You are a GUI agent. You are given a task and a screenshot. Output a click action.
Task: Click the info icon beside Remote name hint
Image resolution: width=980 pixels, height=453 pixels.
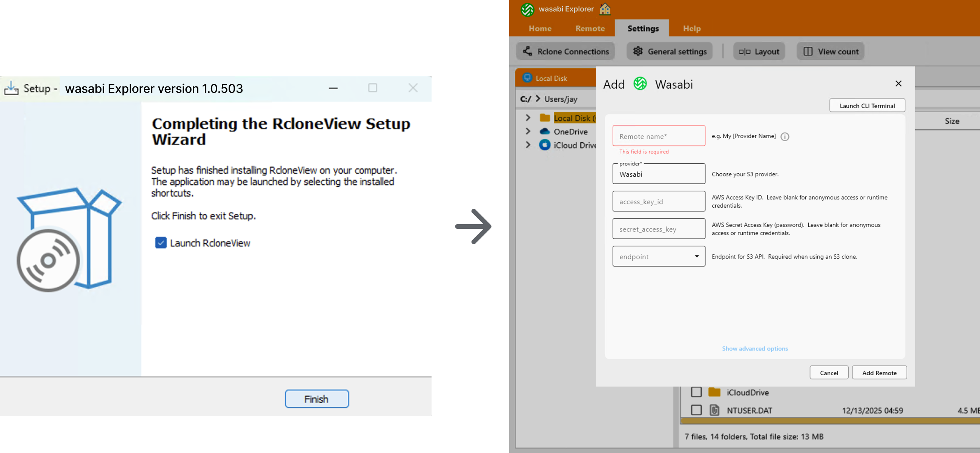click(785, 137)
